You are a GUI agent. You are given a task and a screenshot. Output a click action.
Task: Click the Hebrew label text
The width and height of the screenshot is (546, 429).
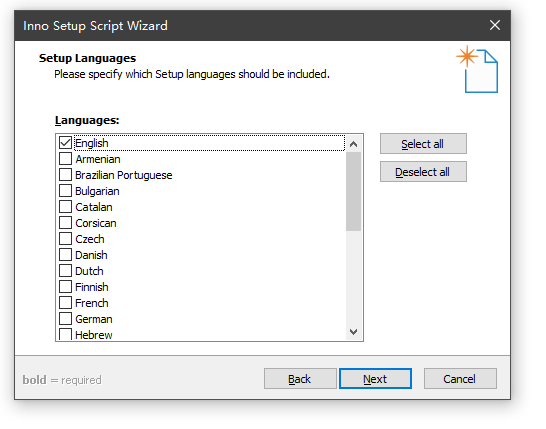[94, 335]
